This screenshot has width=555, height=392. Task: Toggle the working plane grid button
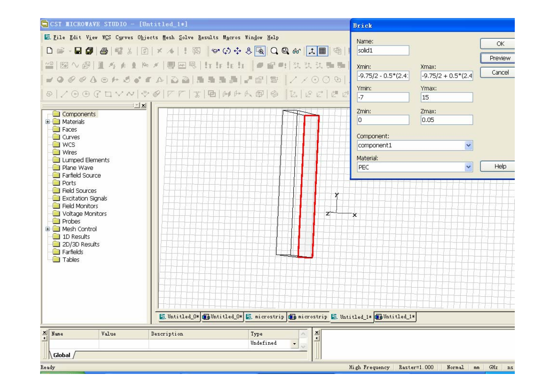click(322, 51)
